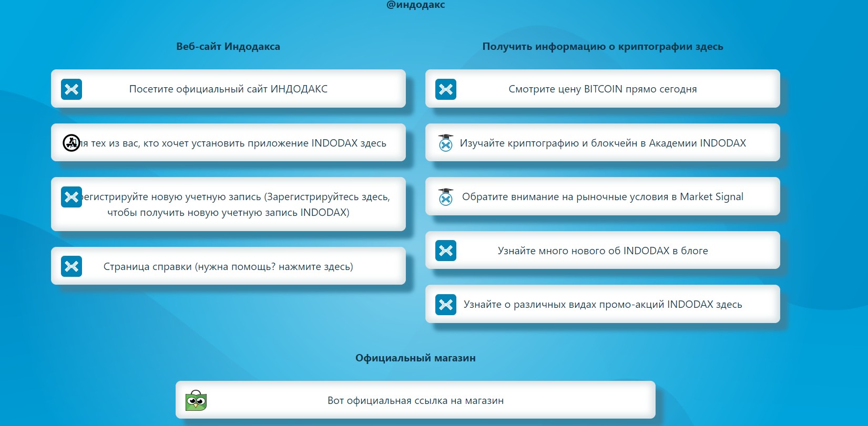The width and height of the screenshot is (868, 426).
Task: Click 'Получить информацию о криптографии здесь' heading
Action: click(x=603, y=46)
